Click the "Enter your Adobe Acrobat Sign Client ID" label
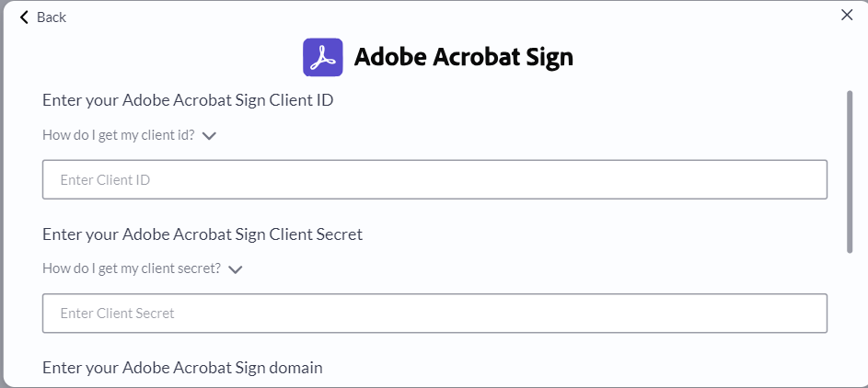The height and width of the screenshot is (388, 868). point(188,100)
